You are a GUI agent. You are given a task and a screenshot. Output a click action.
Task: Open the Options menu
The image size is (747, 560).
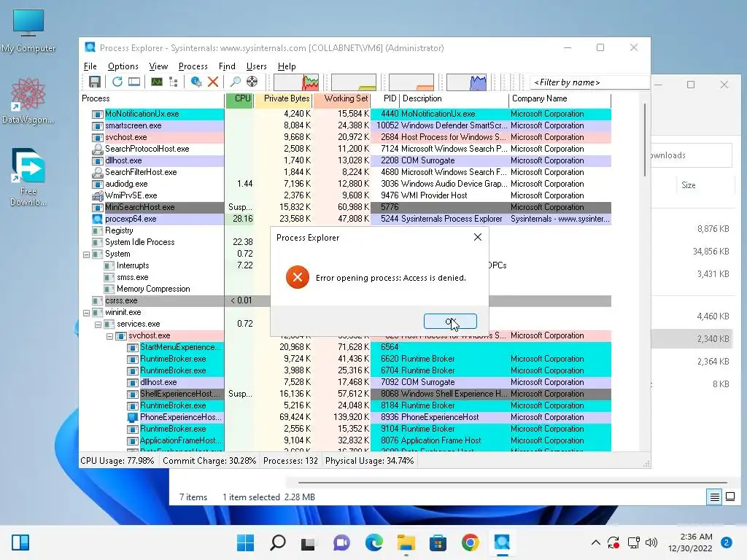coord(123,66)
